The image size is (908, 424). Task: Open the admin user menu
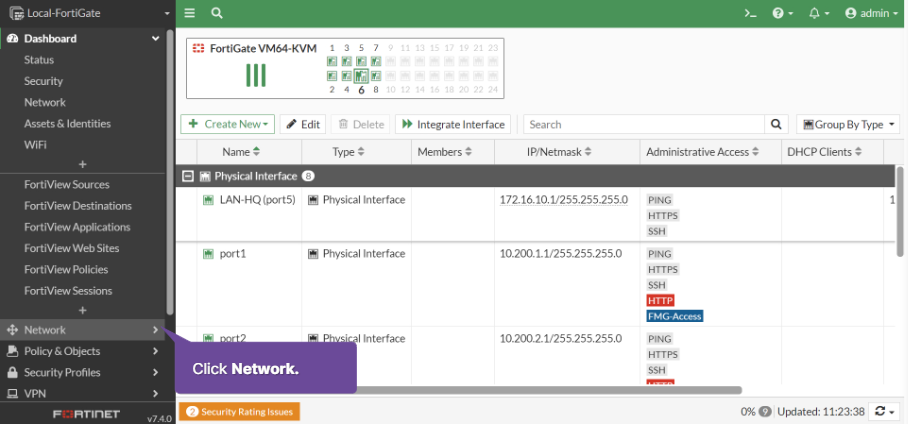coord(874,13)
